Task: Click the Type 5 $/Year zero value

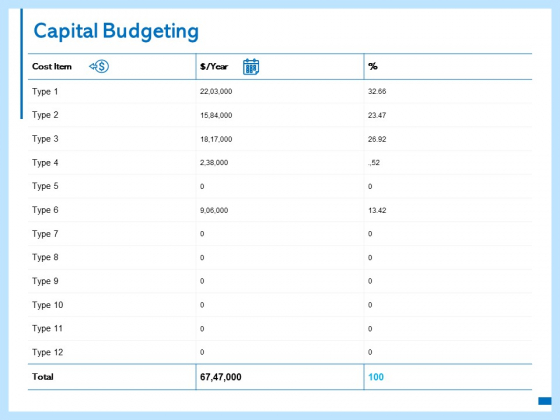Action: coord(202,186)
